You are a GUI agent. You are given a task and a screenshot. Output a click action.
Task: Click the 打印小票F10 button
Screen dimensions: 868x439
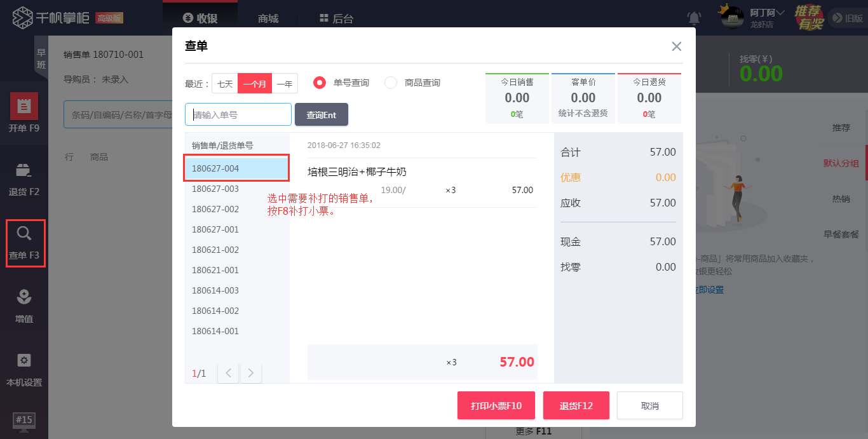pyautogui.click(x=496, y=405)
